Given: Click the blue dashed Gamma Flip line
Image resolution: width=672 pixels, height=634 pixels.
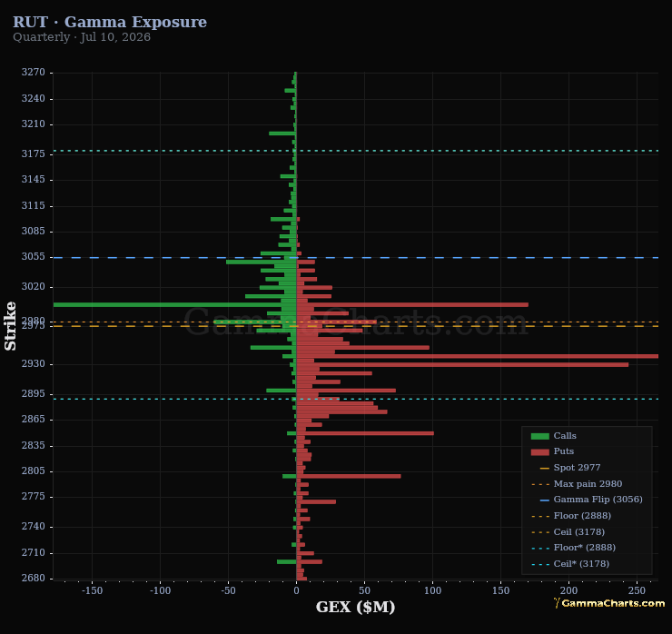Looking at the screenshot, I should tap(356, 258).
